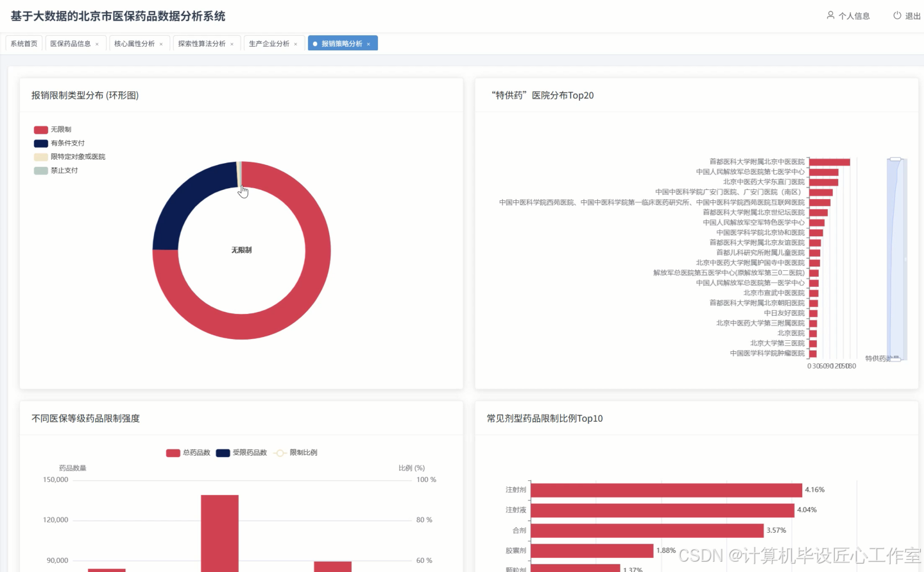Viewport: 924px width, 572px height.
Task: Click the system title 基于大数据的北京市医保药品数据分析系统
Action: click(x=118, y=16)
